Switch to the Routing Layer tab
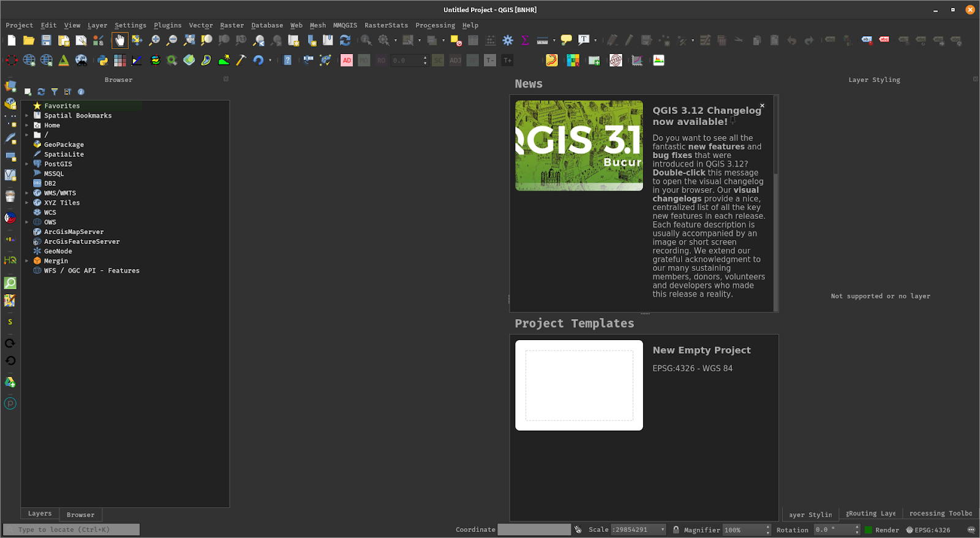 click(871, 513)
